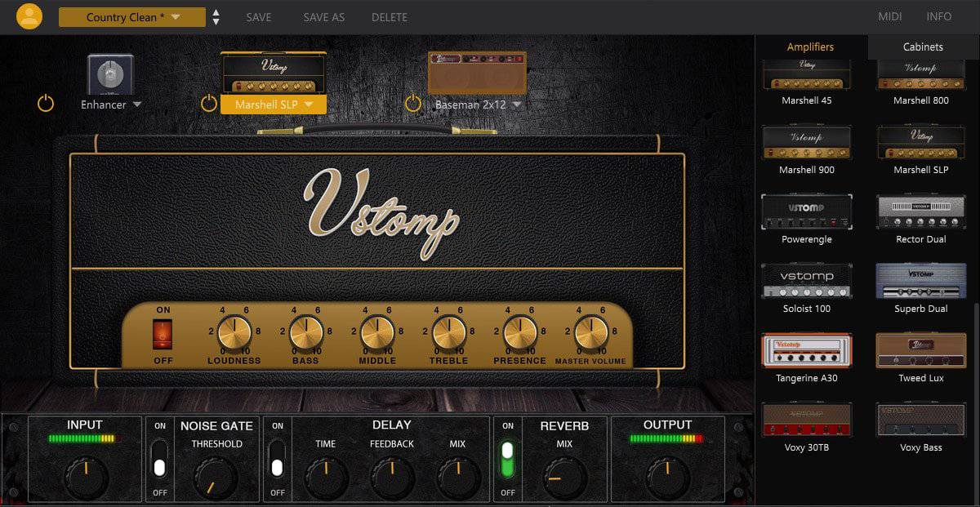Screen dimensions: 980x507
Task: Click the Bass knob on amp
Action: (x=306, y=333)
